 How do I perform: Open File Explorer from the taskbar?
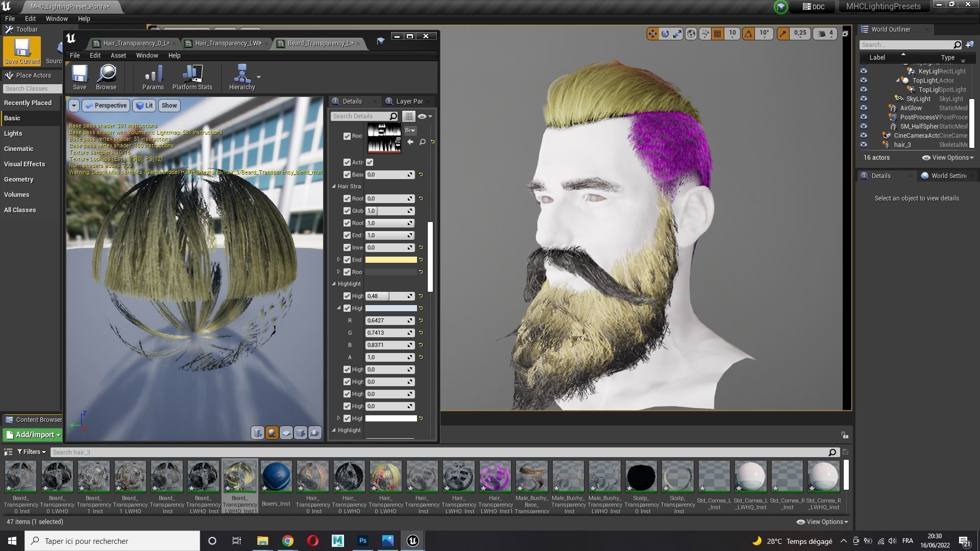coord(263,541)
